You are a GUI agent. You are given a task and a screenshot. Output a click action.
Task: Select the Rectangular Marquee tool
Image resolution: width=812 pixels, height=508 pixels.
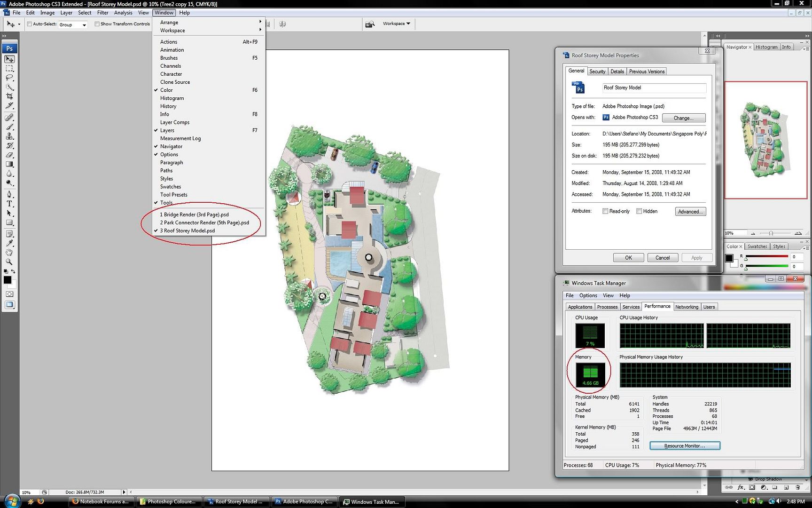[x=9, y=69]
